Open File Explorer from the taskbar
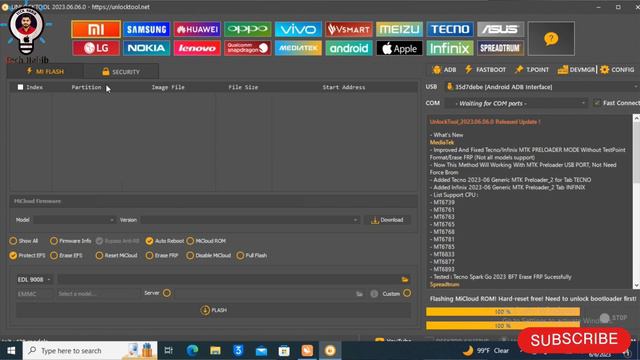The image size is (640, 360). click(x=216, y=351)
